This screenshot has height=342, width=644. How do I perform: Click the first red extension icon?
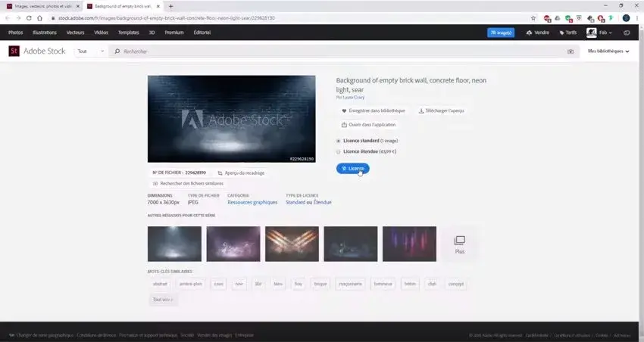(547, 18)
